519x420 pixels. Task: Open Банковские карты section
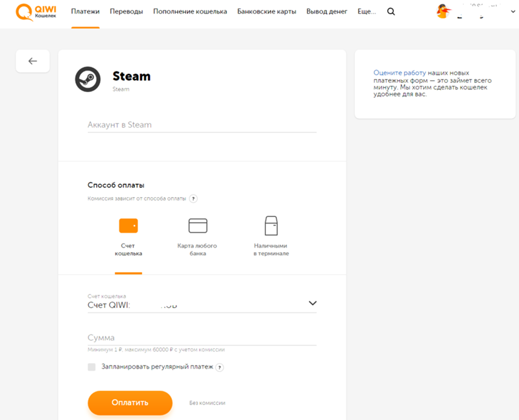267,12
